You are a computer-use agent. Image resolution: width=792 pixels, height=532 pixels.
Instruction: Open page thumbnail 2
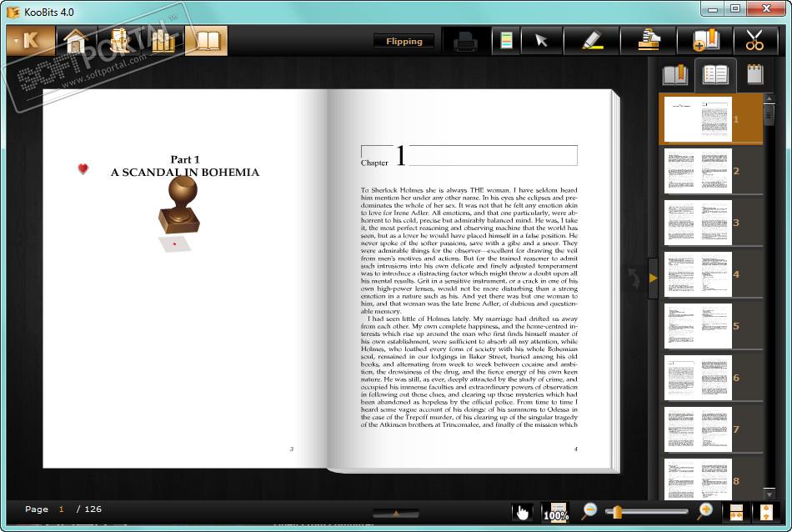tap(698, 171)
